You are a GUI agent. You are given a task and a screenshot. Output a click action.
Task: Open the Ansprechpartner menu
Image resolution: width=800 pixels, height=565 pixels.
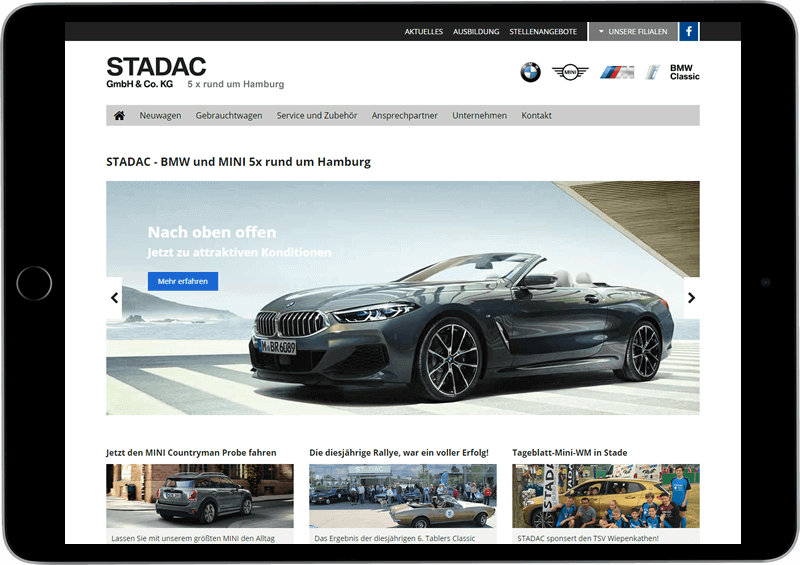point(405,115)
